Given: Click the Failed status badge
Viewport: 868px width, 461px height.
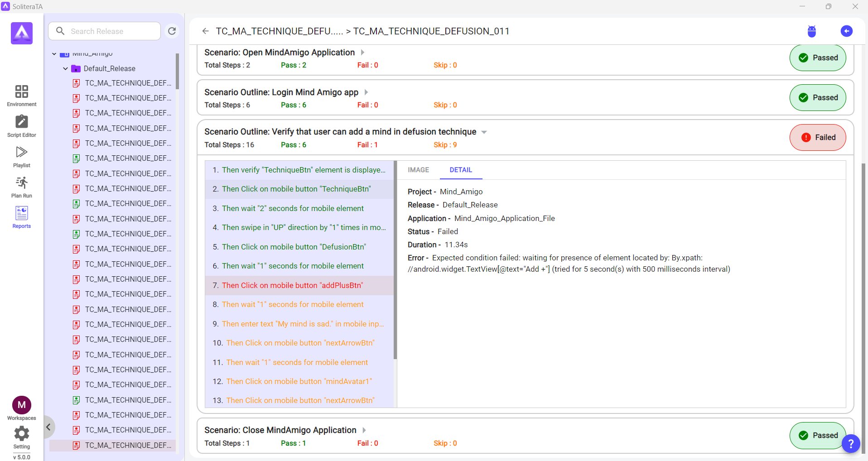Looking at the screenshot, I should (818, 138).
